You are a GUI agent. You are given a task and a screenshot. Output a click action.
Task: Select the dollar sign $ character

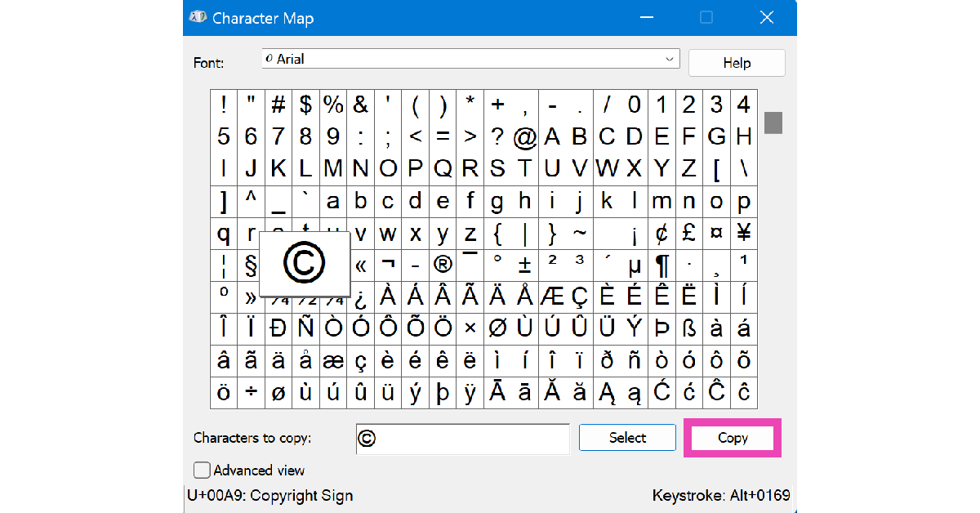305,105
